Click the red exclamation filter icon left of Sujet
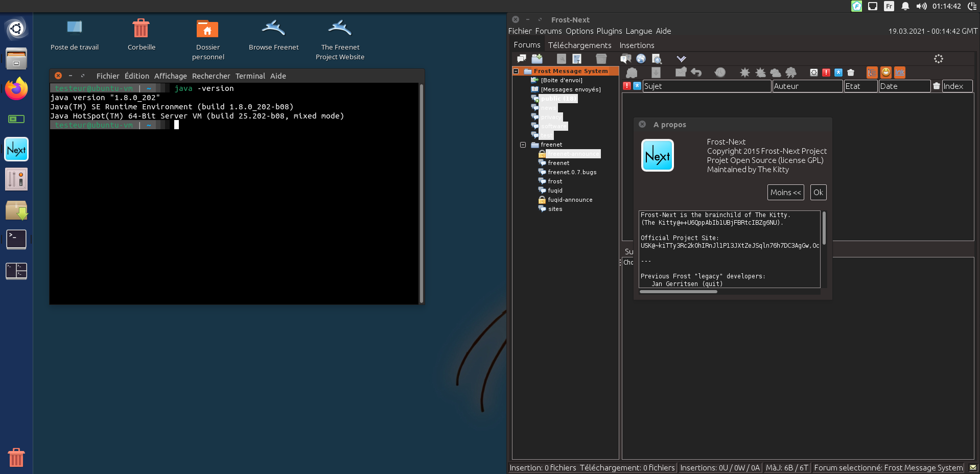The width and height of the screenshot is (980, 474). coord(627,86)
